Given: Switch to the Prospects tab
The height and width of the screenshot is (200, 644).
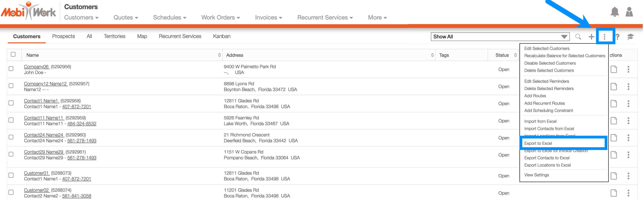Looking at the screenshot, I should pos(63,36).
